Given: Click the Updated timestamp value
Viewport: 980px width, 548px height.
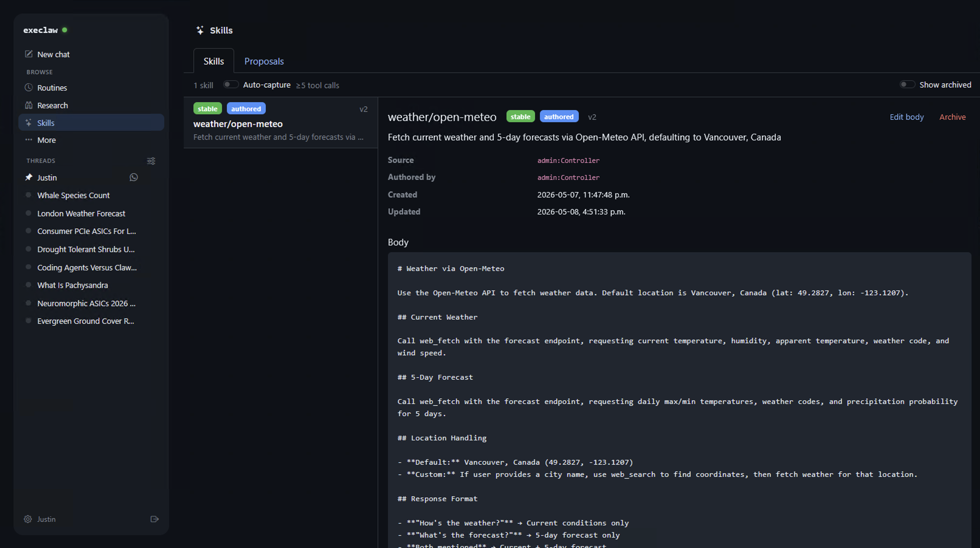Looking at the screenshot, I should (x=581, y=212).
